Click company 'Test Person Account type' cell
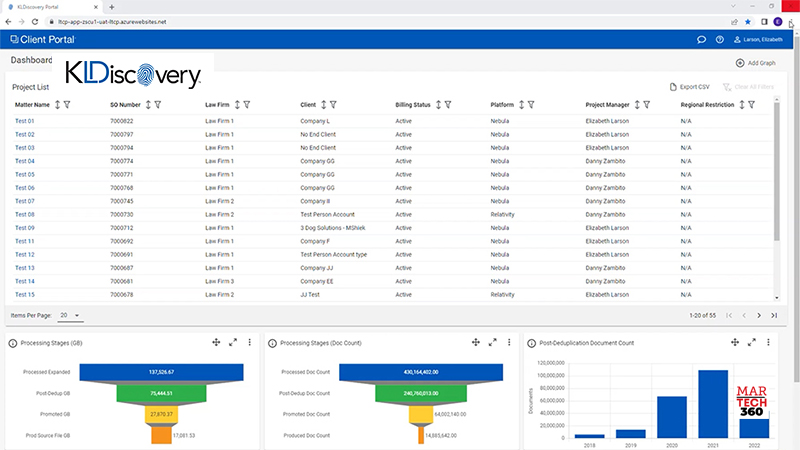 pos(334,254)
